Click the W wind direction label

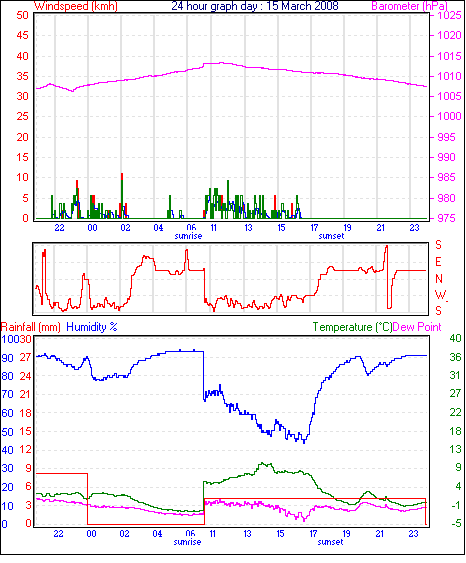440,295
